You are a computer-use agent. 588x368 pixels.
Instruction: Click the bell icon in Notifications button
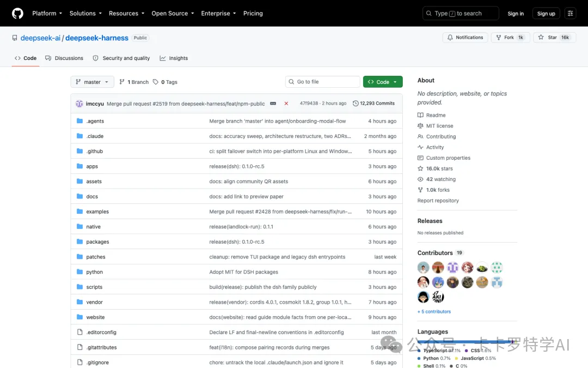tap(450, 38)
